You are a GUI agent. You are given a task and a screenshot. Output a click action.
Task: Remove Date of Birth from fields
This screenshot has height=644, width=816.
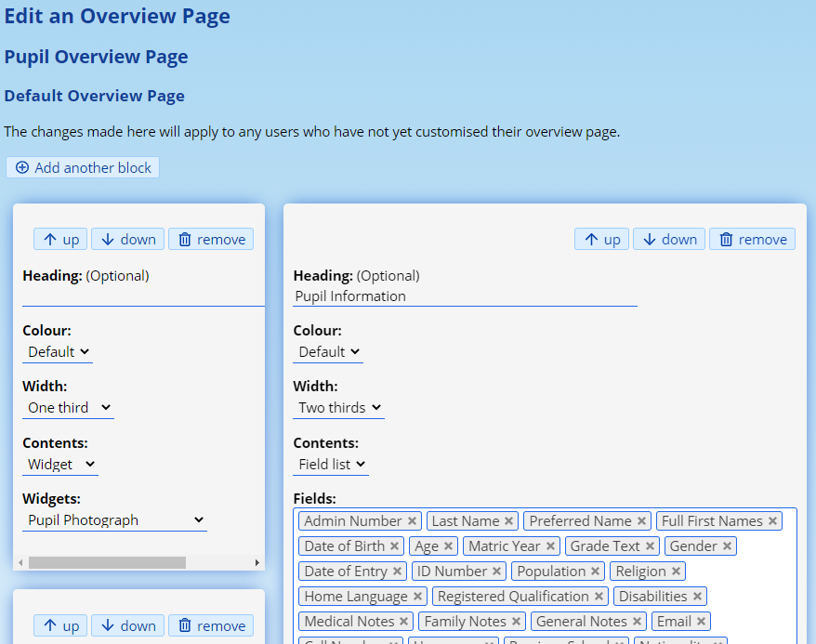[x=394, y=546]
